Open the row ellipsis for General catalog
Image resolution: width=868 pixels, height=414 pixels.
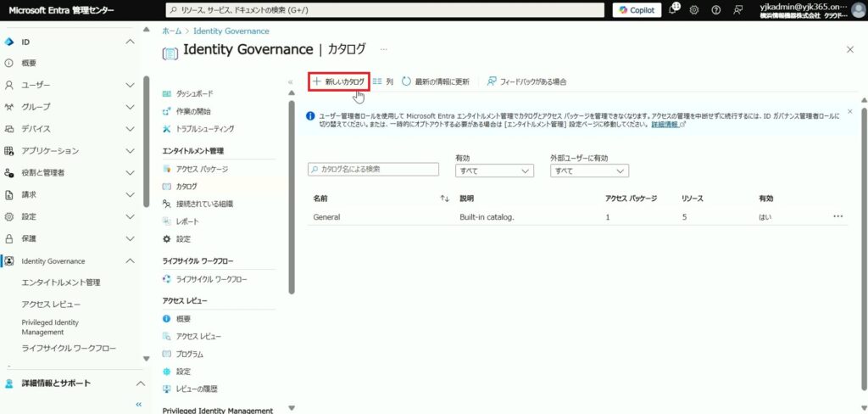pos(837,216)
